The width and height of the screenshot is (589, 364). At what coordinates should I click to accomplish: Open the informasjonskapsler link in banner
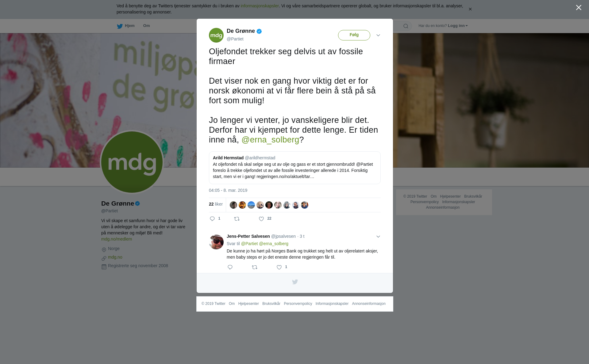tap(260, 6)
